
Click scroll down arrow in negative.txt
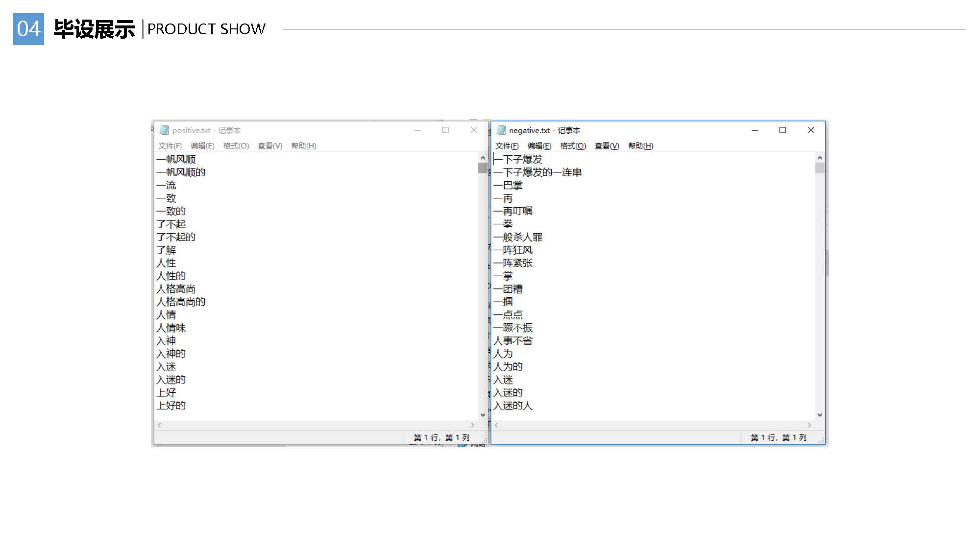820,414
